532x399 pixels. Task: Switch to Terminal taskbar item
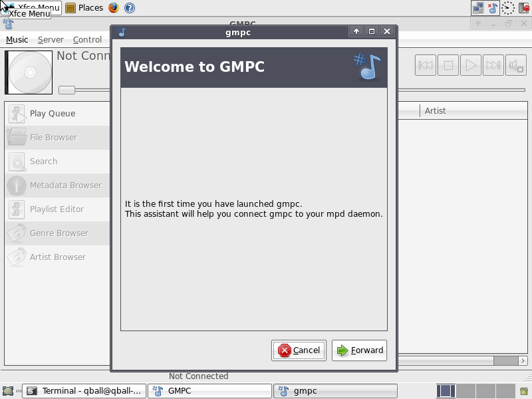(x=84, y=391)
